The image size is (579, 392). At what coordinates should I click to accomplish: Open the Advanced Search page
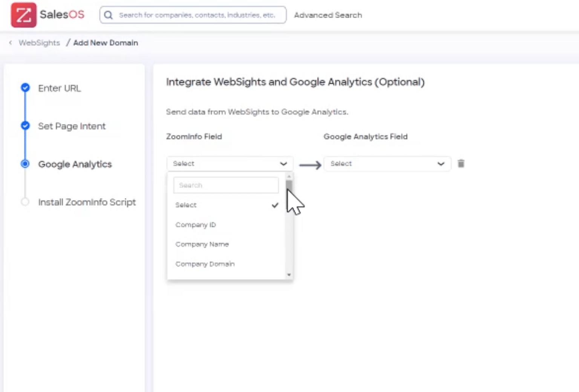coord(328,15)
